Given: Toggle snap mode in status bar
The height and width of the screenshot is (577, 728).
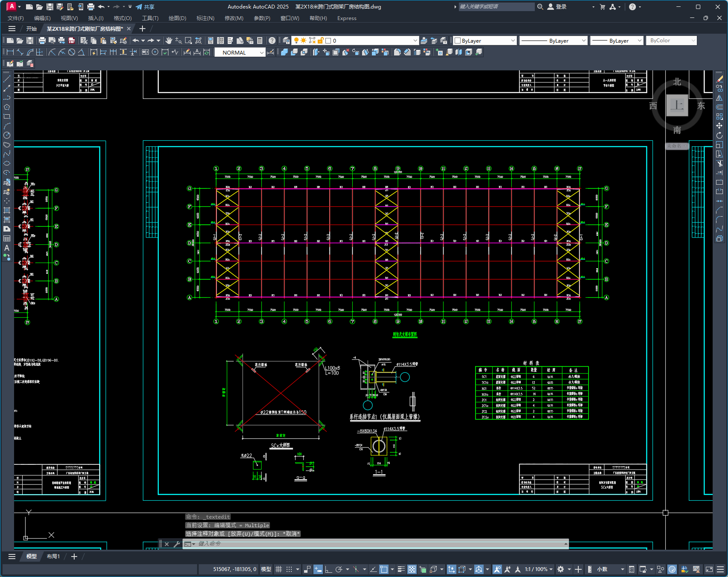Looking at the screenshot, I should click(289, 569).
